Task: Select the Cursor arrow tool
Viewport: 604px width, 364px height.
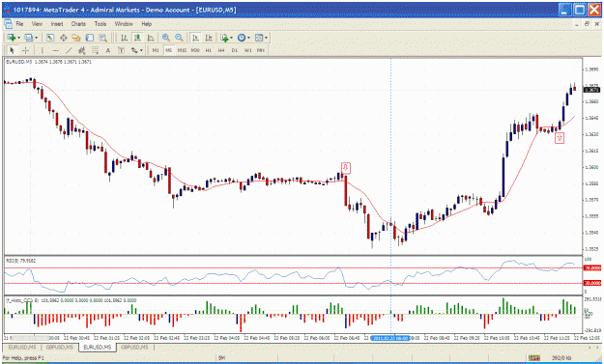Action: 12,50
